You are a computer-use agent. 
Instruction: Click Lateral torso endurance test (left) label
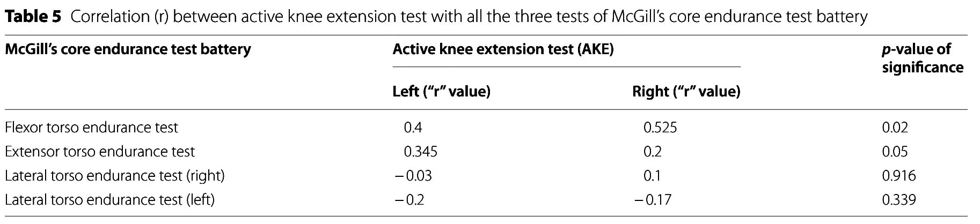(x=109, y=200)
